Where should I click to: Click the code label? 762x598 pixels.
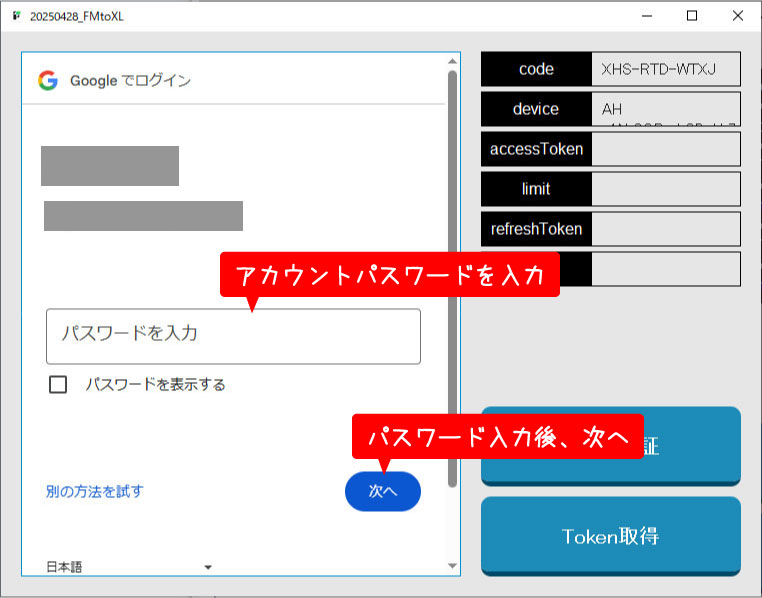click(537, 69)
